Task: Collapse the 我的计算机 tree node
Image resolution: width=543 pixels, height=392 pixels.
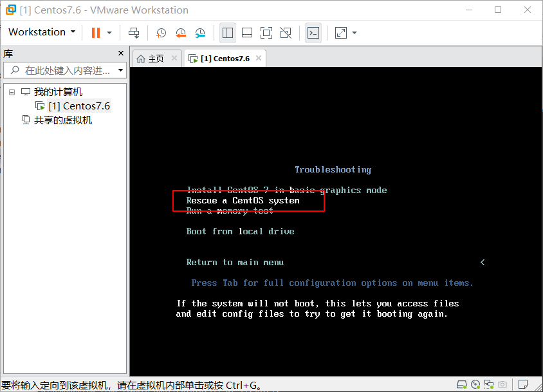Action: (x=12, y=92)
